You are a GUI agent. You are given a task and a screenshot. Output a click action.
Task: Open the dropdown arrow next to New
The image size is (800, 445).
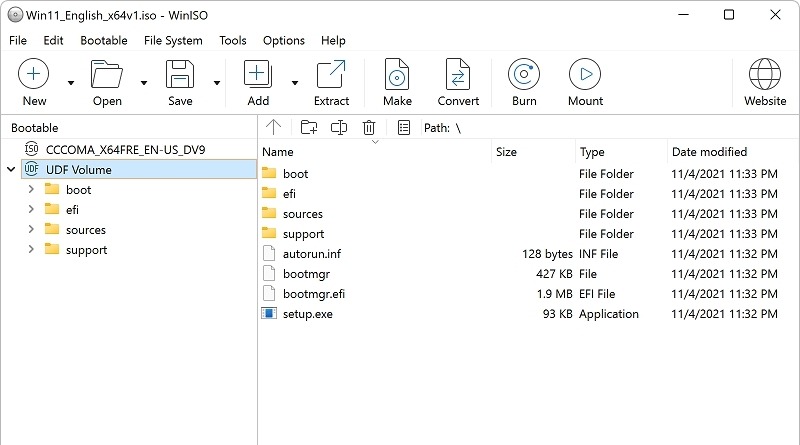[x=71, y=83]
